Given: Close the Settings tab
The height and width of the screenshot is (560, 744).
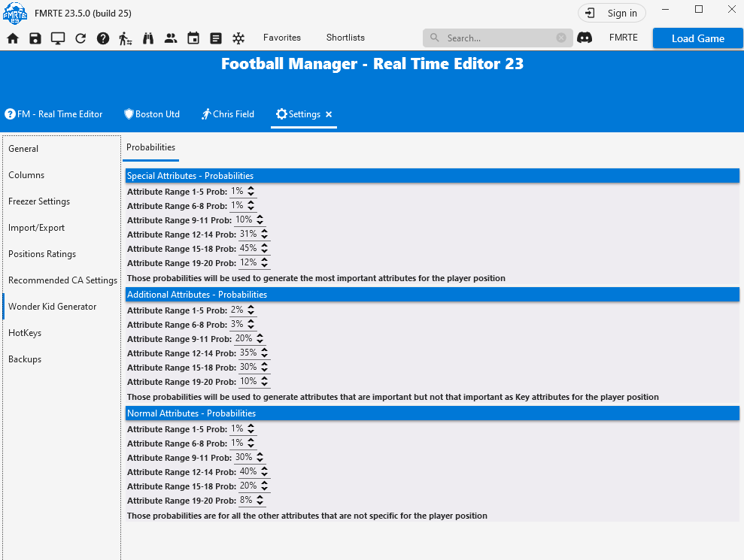Looking at the screenshot, I should pyautogui.click(x=329, y=114).
